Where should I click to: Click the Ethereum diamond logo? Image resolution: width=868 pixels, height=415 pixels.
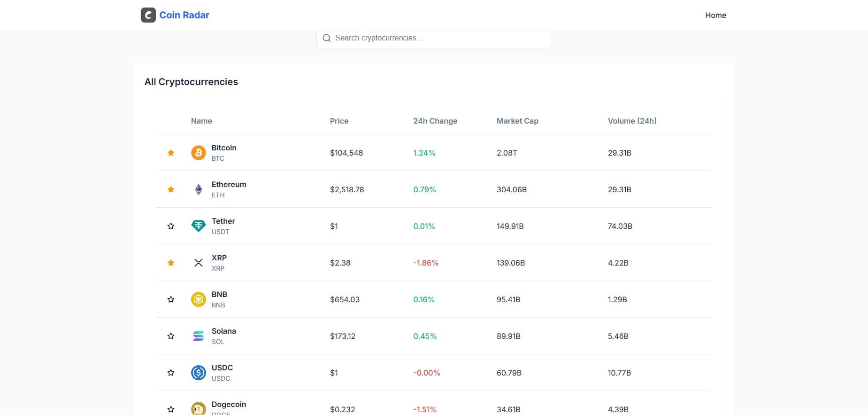pyautogui.click(x=199, y=189)
